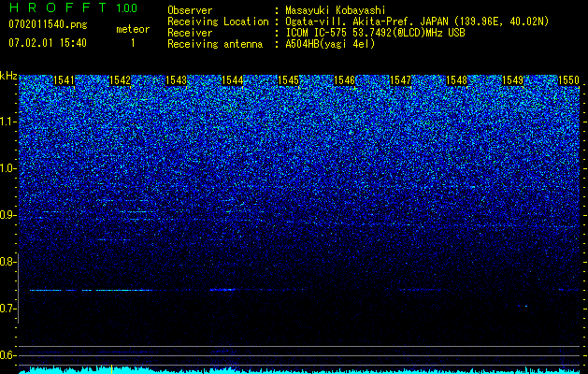This screenshot has height=374, width=588.
Task: Click the 1548 time marker label
Action: coord(457,80)
